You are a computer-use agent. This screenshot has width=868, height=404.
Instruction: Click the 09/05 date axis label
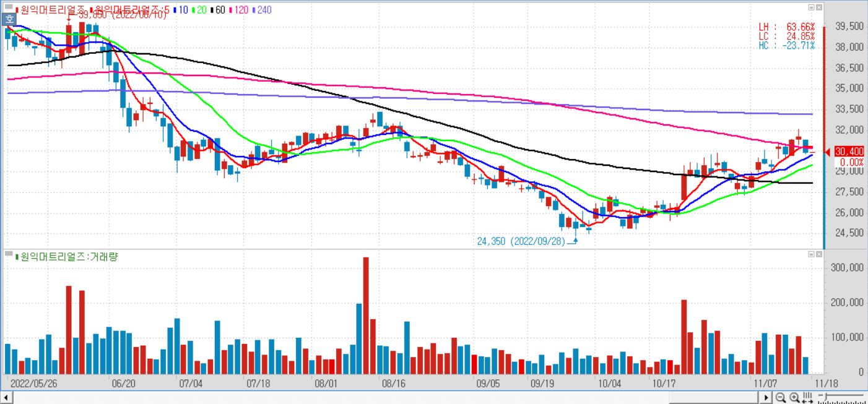[488, 384]
